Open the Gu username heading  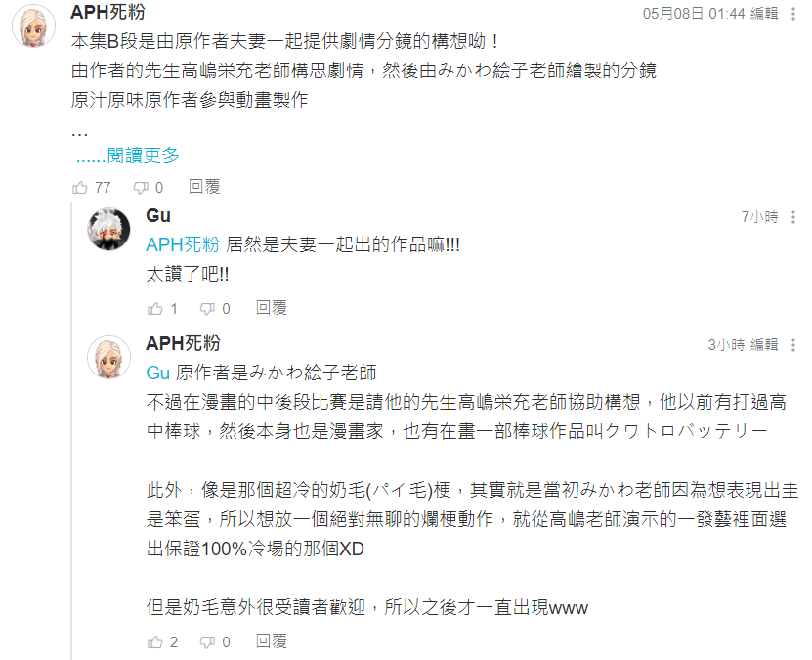click(x=158, y=215)
